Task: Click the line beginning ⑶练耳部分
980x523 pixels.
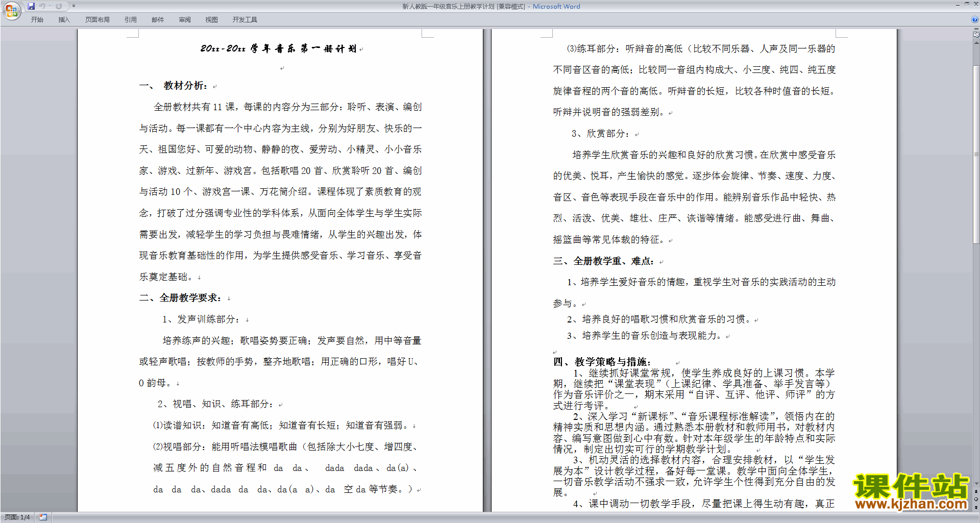Action: 701,49
